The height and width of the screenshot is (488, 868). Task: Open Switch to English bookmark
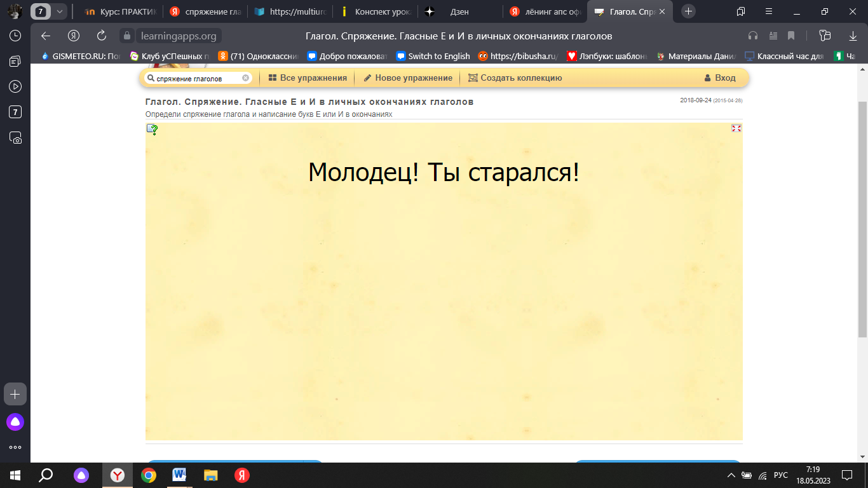point(433,56)
